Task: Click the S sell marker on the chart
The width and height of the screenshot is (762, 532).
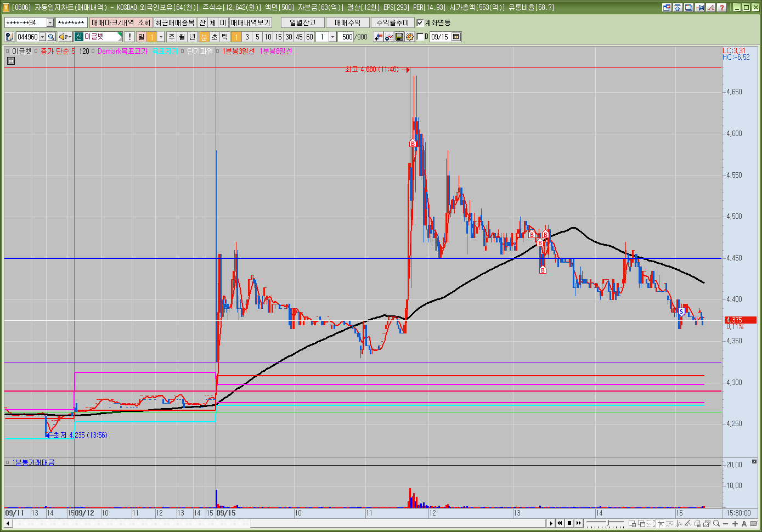Action: click(x=681, y=312)
